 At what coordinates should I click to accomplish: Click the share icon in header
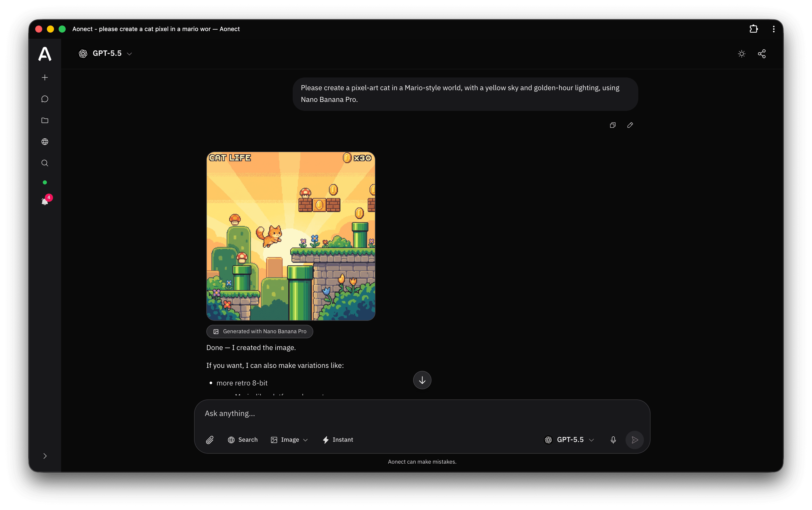tap(762, 54)
